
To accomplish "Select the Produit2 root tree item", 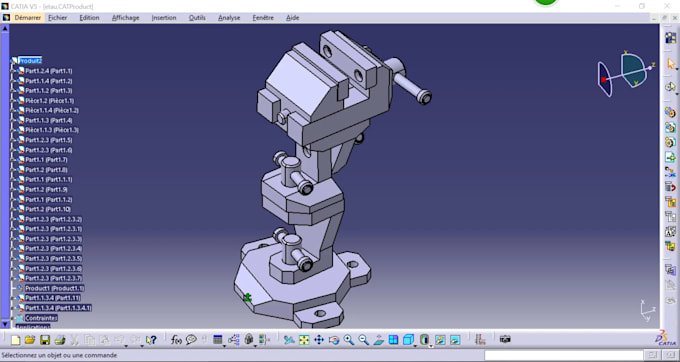I will [x=30, y=61].
